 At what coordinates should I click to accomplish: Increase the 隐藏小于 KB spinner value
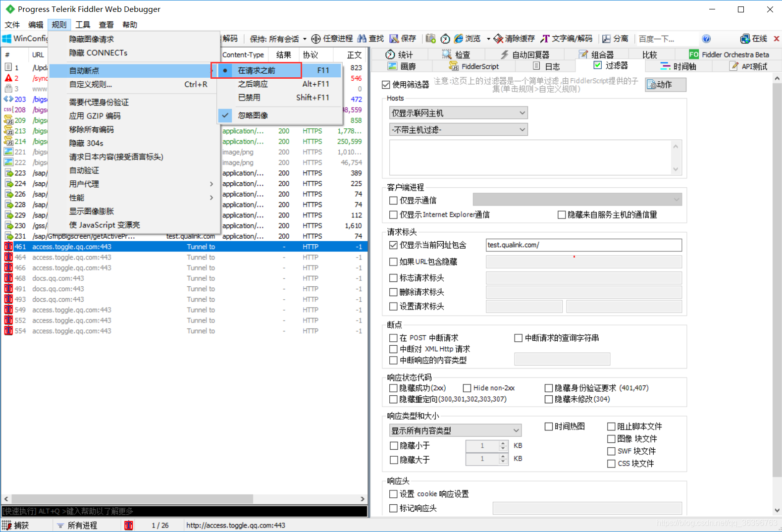point(503,443)
